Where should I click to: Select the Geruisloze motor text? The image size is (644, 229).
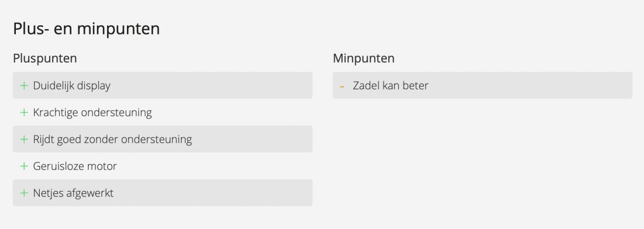[x=75, y=166]
